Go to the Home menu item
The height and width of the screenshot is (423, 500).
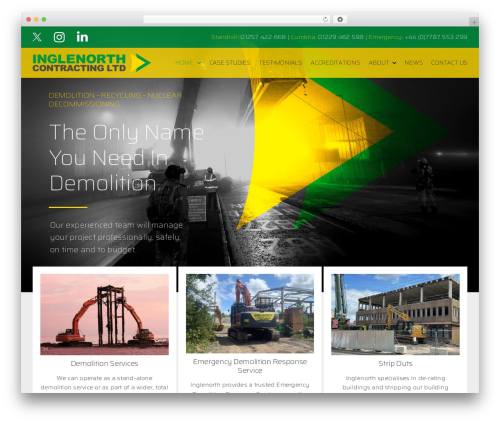click(184, 63)
